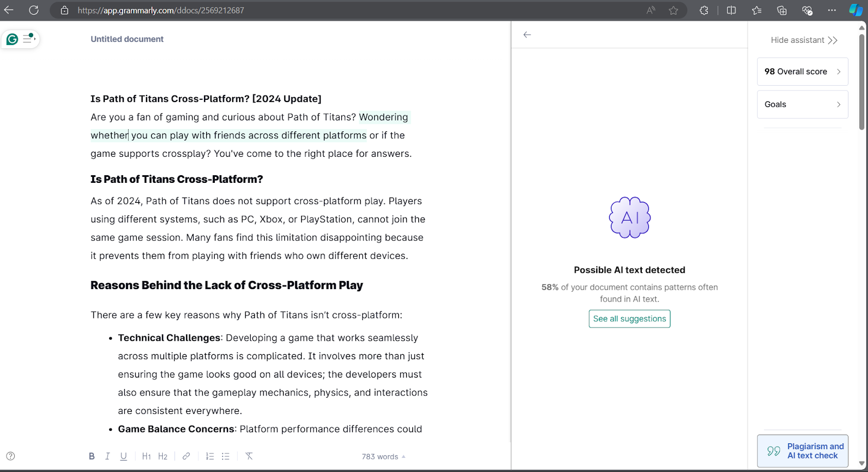Open the Favorites list icon
This screenshot has width=868, height=472.
[757, 10]
